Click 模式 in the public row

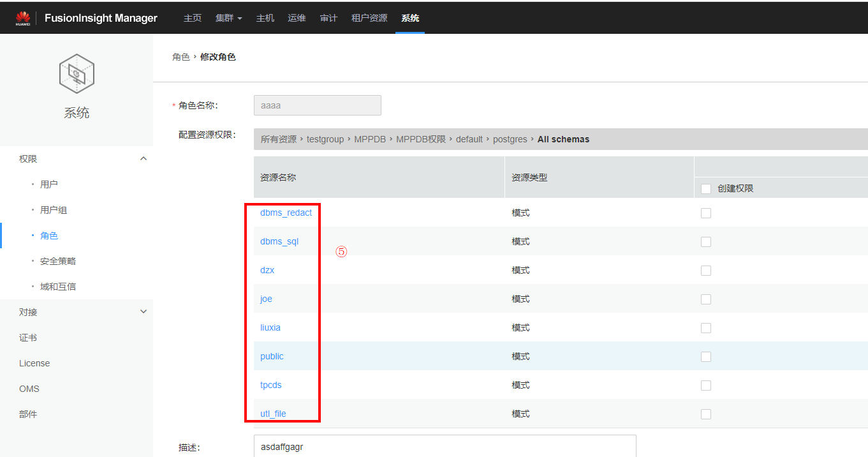[x=520, y=356]
